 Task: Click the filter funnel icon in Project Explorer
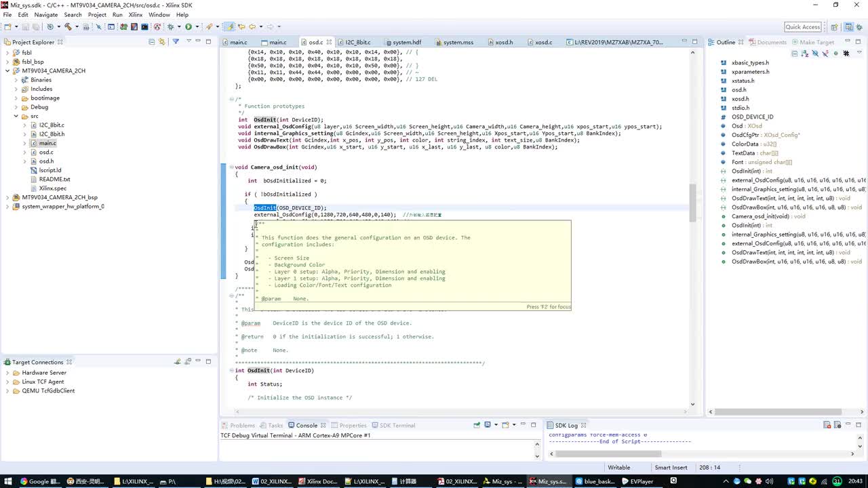(176, 42)
